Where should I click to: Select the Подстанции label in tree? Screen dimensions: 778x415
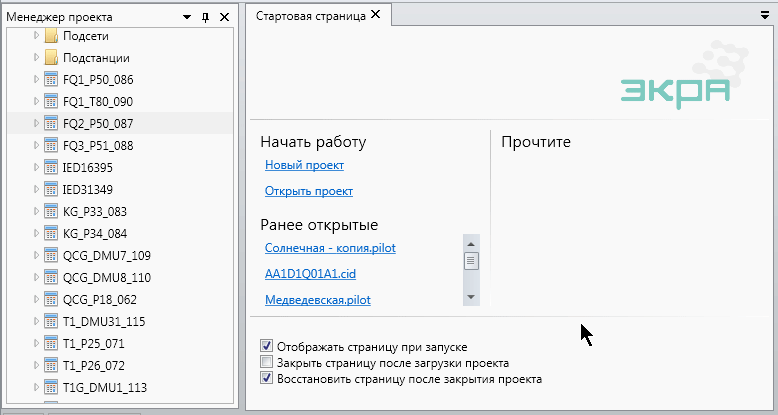point(96,58)
